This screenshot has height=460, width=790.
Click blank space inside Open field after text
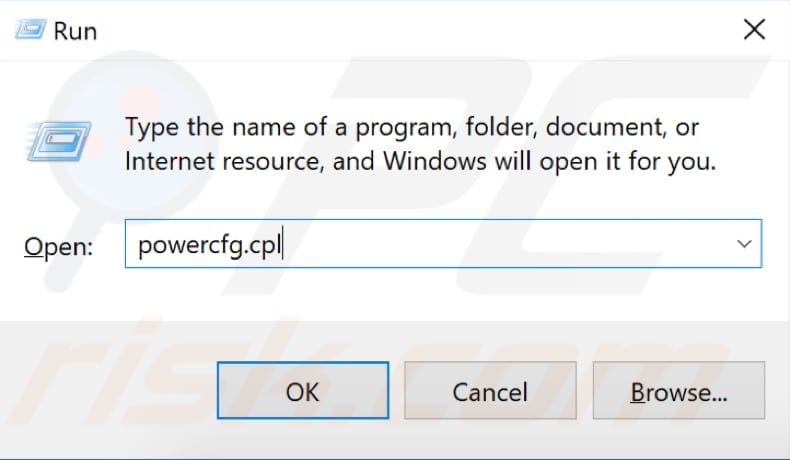click(520, 244)
